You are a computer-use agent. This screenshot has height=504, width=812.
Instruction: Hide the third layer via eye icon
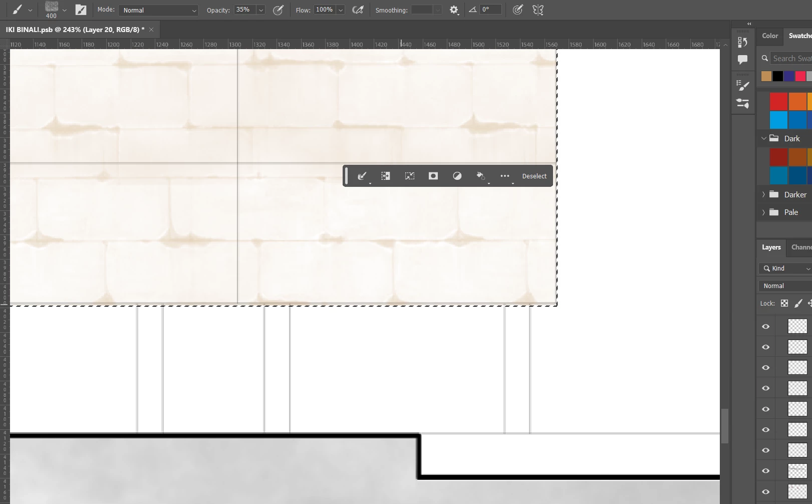click(766, 368)
